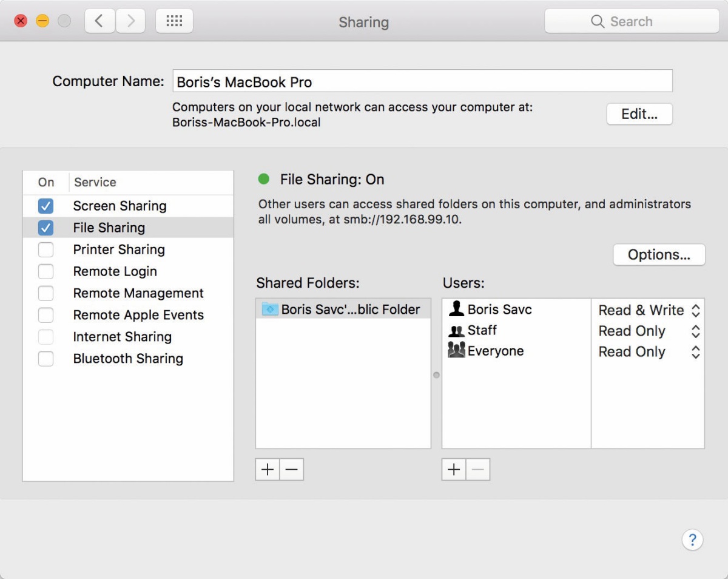Click the green File Sharing status indicator
This screenshot has height=579, width=728.
click(264, 179)
